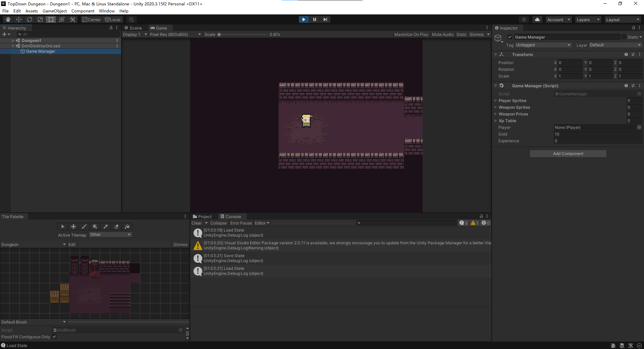Select the Move tool in toolbar
Image resolution: width=644 pixels, height=349 pixels.
point(19,19)
